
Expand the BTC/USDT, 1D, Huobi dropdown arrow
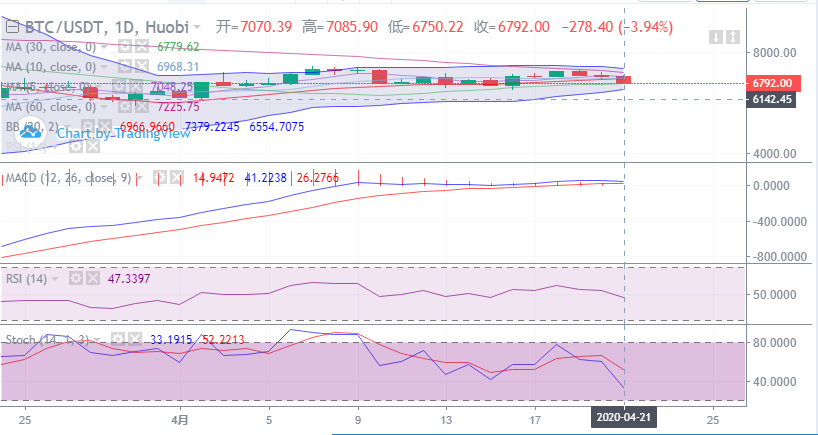(197, 27)
